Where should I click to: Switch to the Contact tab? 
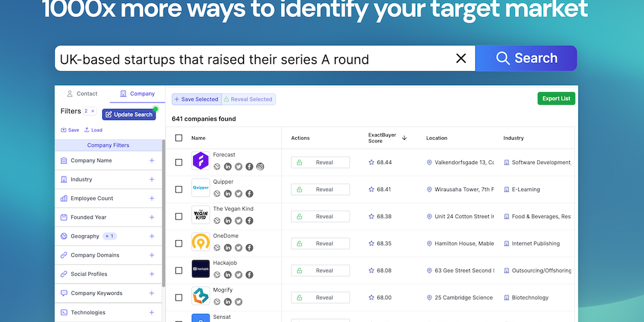coord(82,94)
